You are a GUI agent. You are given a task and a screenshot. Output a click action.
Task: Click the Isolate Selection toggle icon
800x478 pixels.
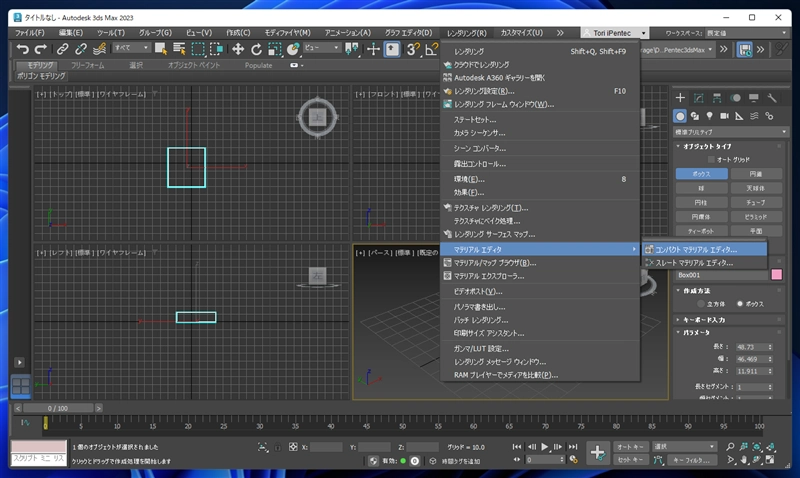tap(262, 447)
